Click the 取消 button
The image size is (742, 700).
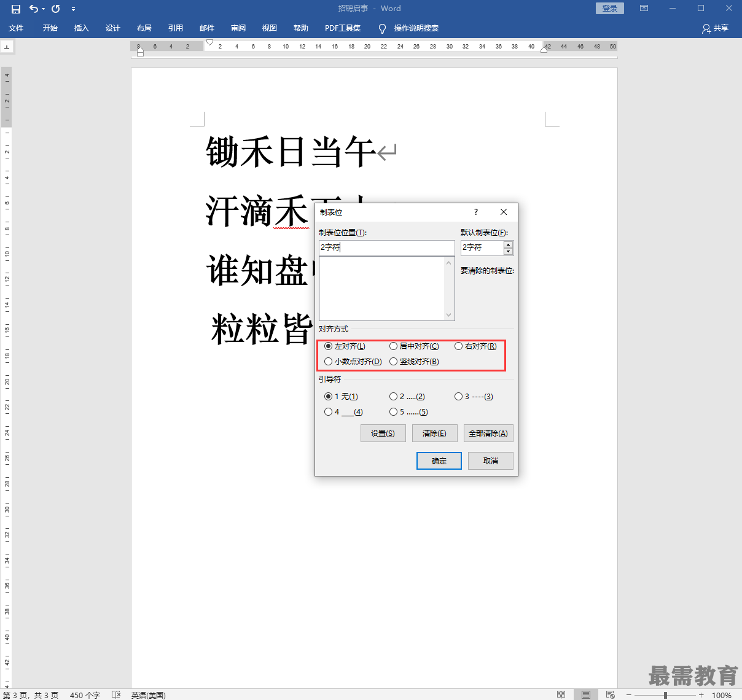click(491, 461)
